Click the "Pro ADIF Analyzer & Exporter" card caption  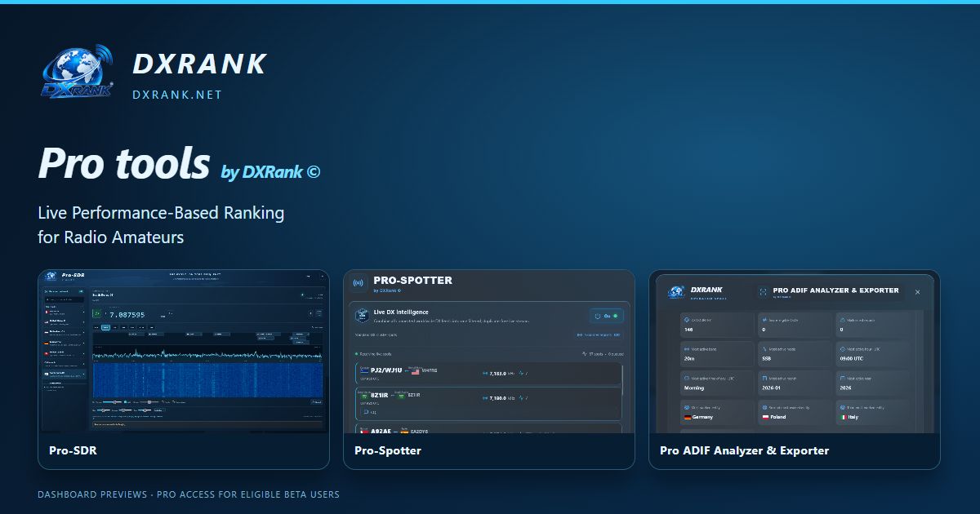point(744,450)
